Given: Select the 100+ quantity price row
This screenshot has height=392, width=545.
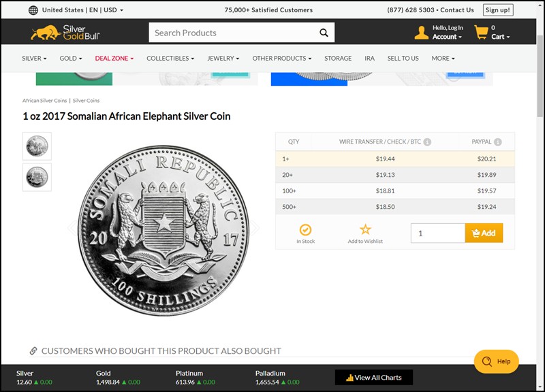Looking at the screenshot, I should (x=395, y=191).
